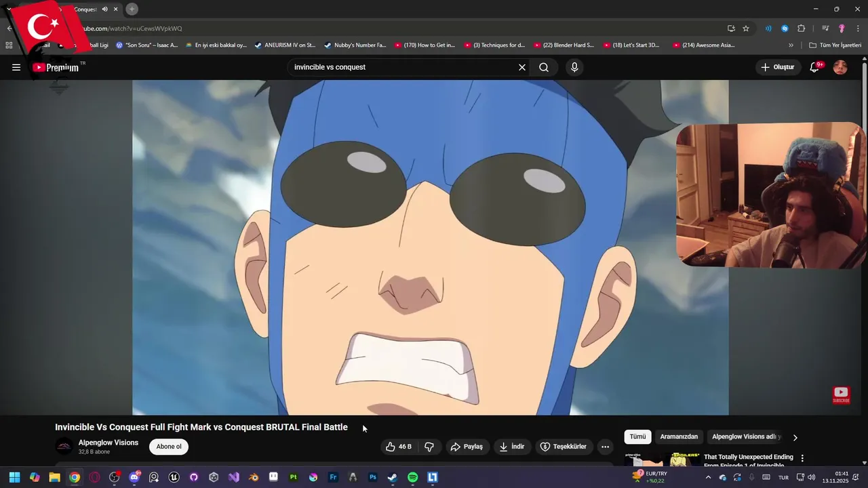
Task: Open Photoshop from the taskbar
Action: tap(372, 477)
